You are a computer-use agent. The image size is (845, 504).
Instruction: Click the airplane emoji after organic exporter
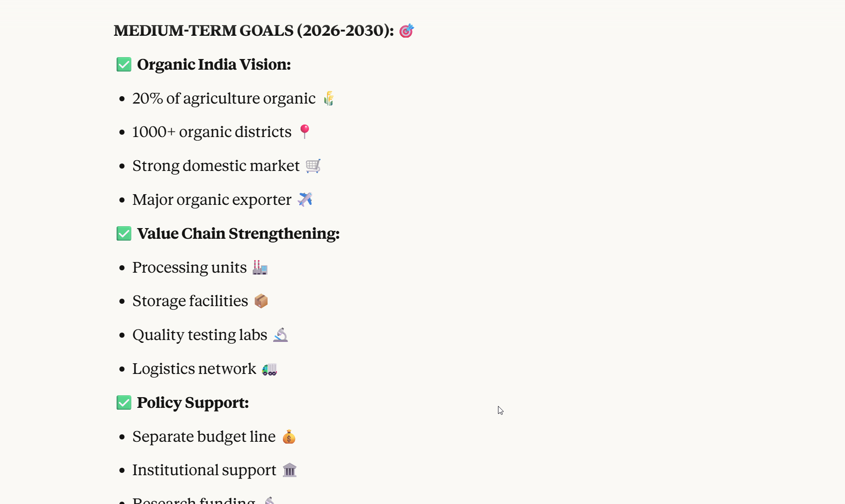(x=305, y=199)
